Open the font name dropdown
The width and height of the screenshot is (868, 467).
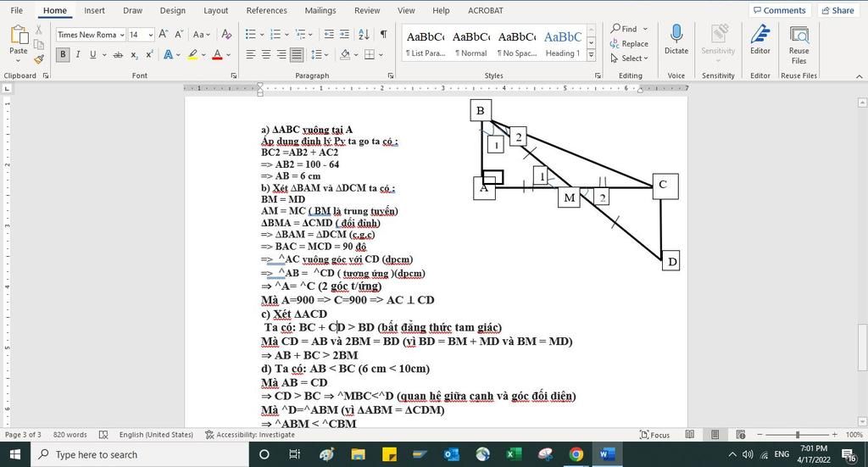(122, 35)
